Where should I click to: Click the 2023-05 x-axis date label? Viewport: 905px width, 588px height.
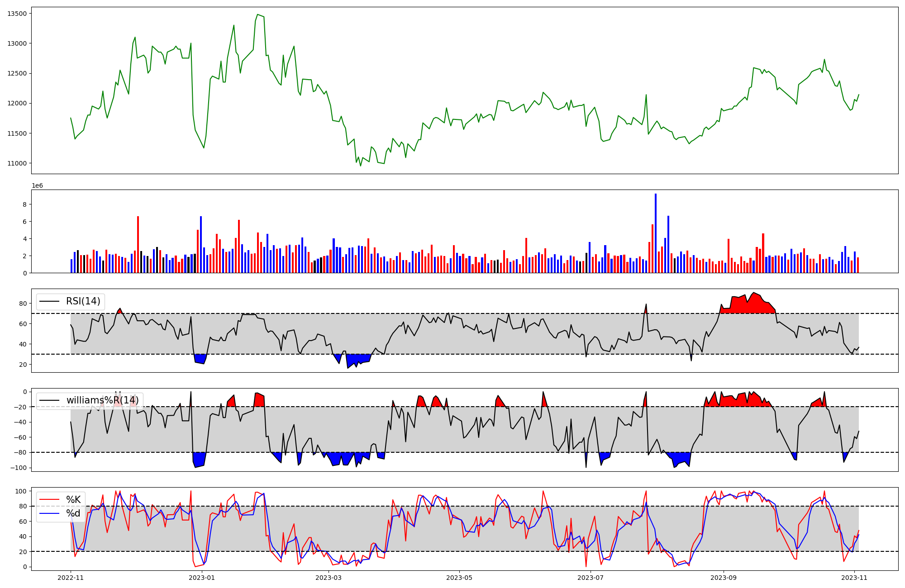[460, 578]
